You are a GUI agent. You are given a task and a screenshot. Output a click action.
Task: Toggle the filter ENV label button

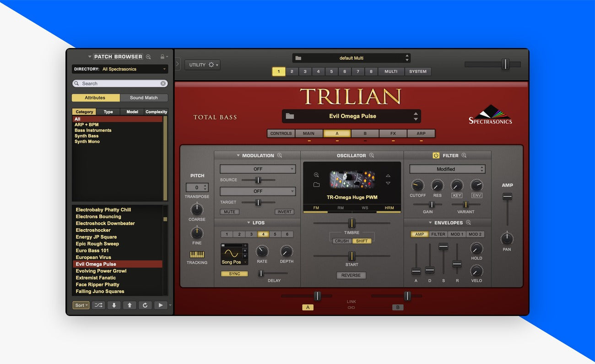point(477,195)
